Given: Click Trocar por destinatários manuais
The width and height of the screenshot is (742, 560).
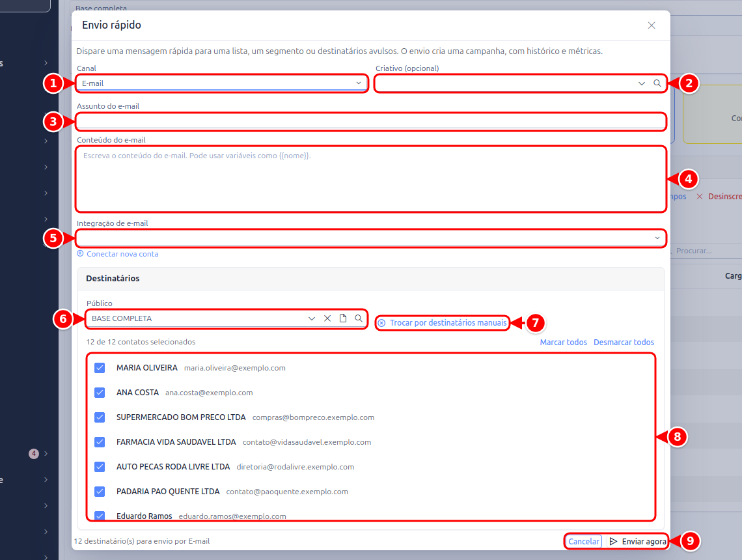Looking at the screenshot, I should [443, 323].
